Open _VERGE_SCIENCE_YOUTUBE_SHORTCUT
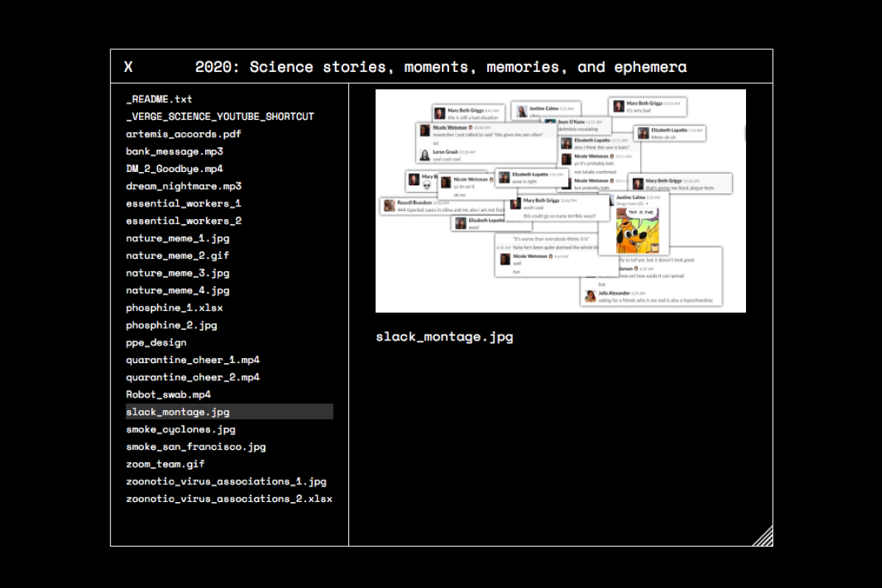The image size is (882, 588). (220, 117)
